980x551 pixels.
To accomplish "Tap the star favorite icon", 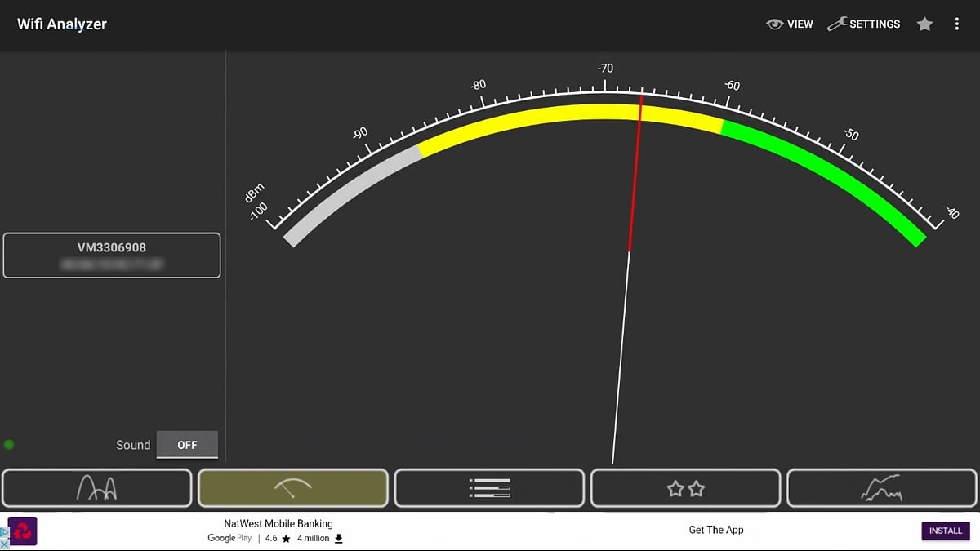I will click(924, 24).
